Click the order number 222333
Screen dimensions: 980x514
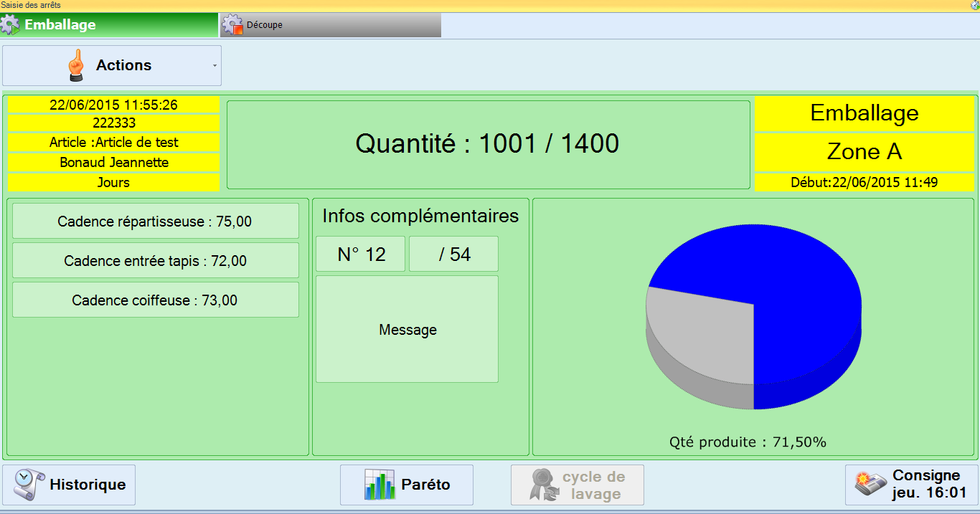point(114,123)
